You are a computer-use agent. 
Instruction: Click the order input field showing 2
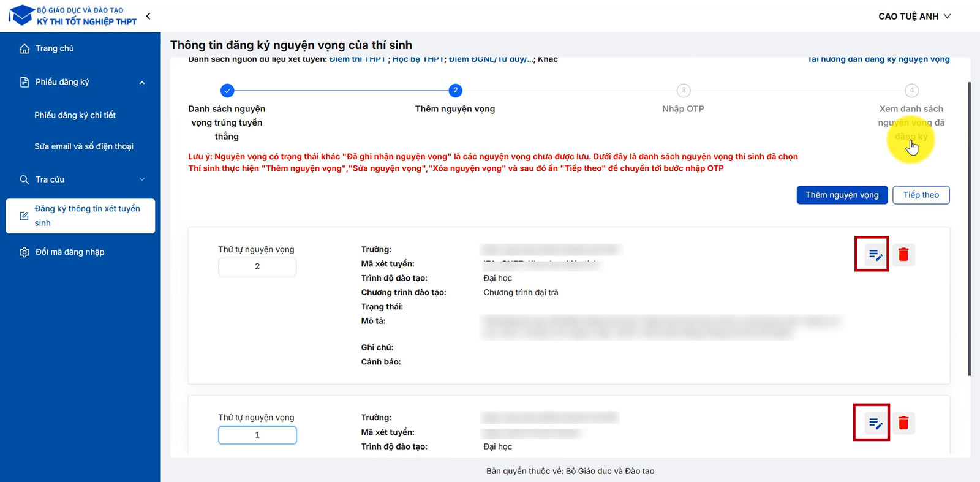click(257, 266)
